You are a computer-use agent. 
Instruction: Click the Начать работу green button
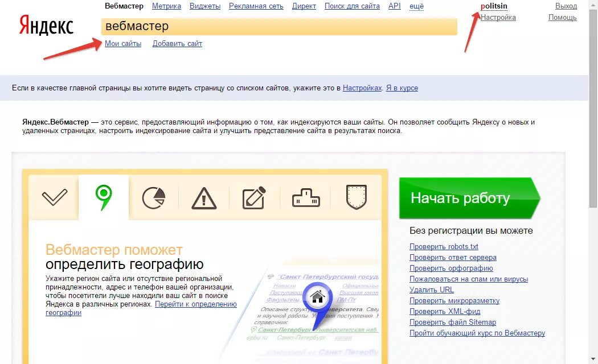tap(469, 198)
